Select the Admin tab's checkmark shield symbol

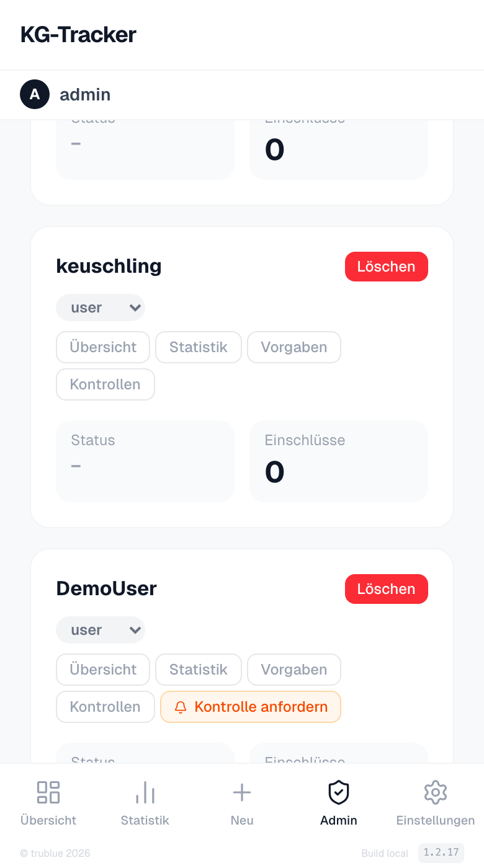tap(338, 792)
